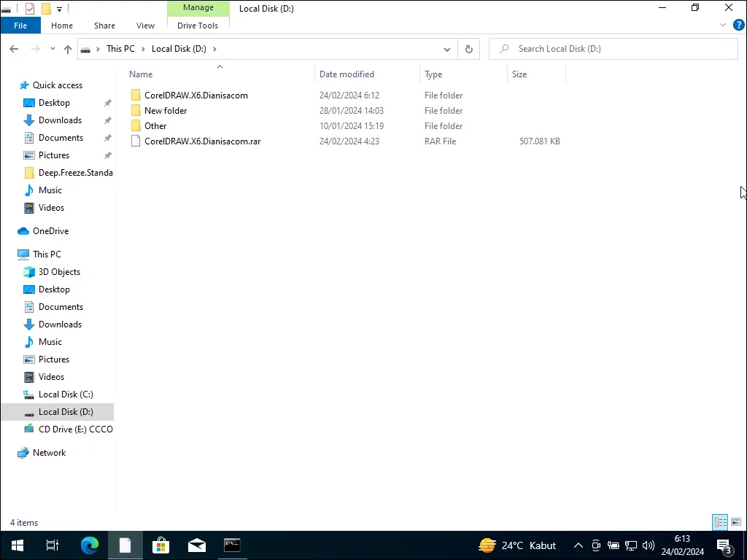Open the Drive Tools tab
The height and width of the screenshot is (560, 747).
click(x=198, y=25)
